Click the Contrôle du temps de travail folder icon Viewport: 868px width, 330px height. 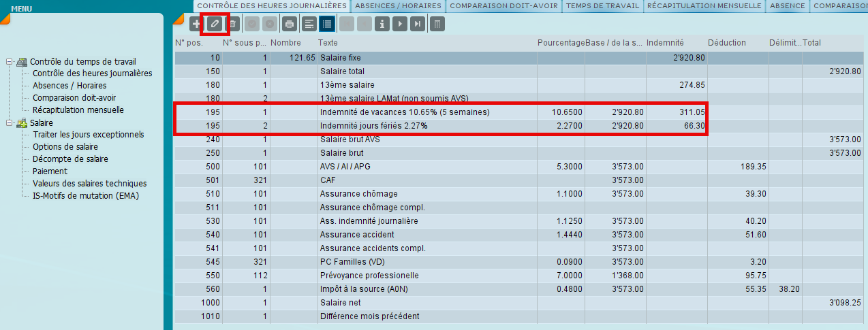[x=22, y=61]
